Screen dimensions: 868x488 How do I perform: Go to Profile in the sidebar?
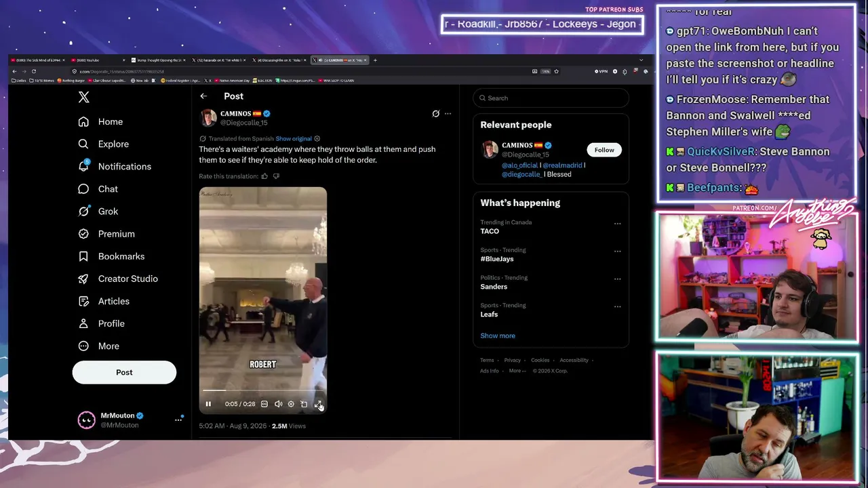pos(101,323)
